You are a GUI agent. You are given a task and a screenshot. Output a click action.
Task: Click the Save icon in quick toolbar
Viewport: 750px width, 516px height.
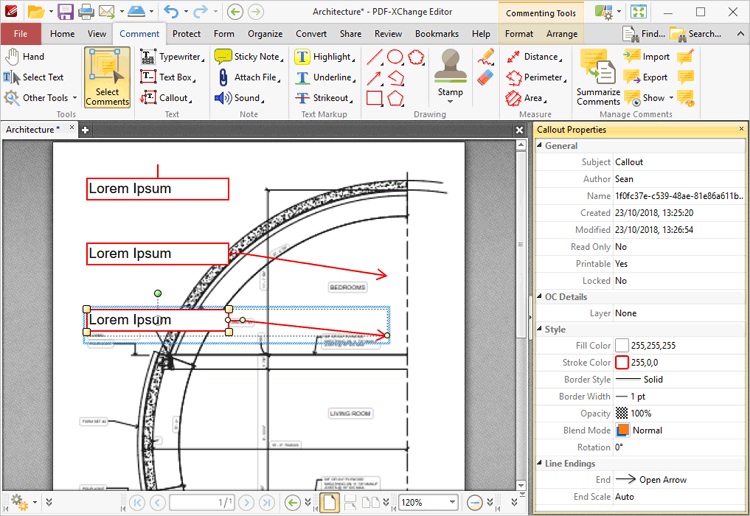(x=65, y=11)
